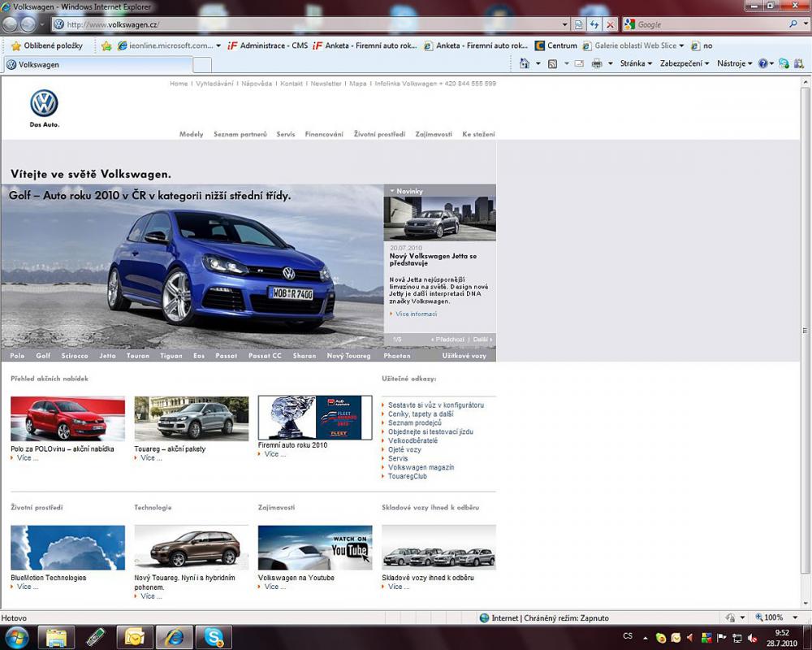The width and height of the screenshot is (812, 650).
Task: Open the Modely navigation menu
Action: (191, 134)
